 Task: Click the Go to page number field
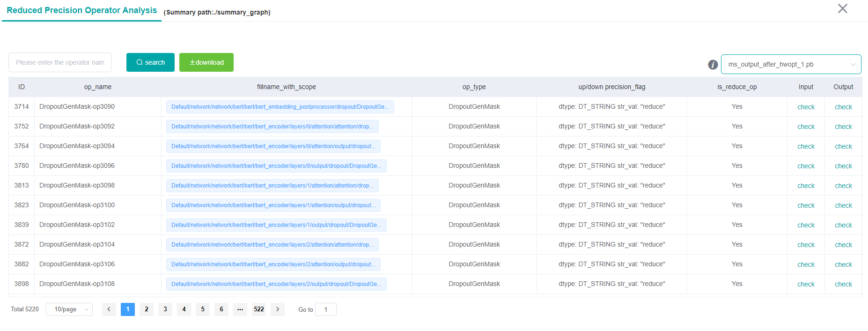(326, 309)
